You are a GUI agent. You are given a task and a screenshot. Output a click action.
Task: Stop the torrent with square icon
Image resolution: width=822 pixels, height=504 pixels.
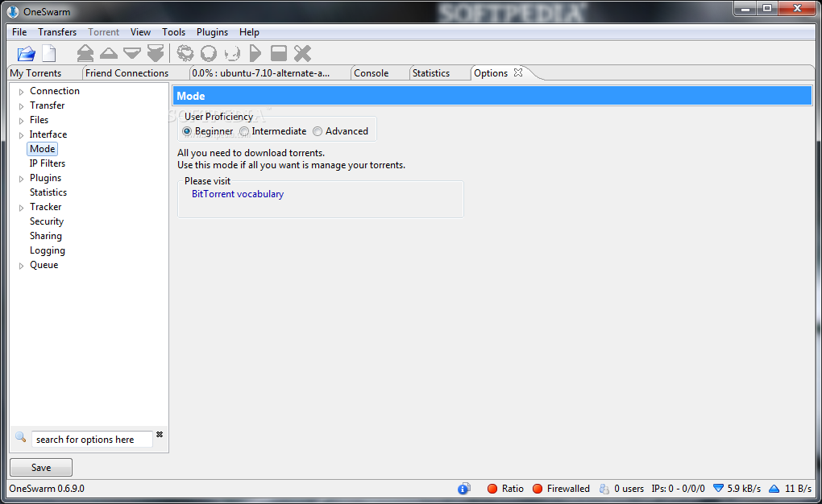tap(278, 53)
